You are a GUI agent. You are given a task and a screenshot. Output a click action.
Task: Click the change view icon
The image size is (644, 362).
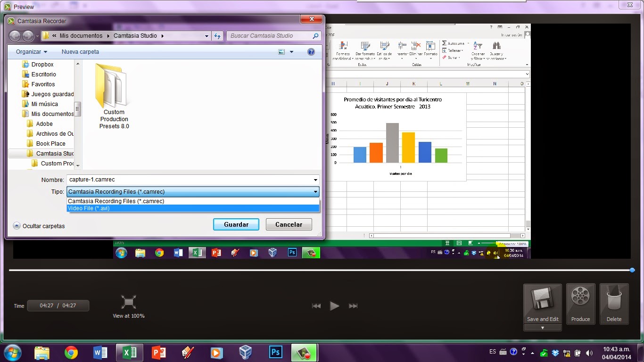coord(281,52)
